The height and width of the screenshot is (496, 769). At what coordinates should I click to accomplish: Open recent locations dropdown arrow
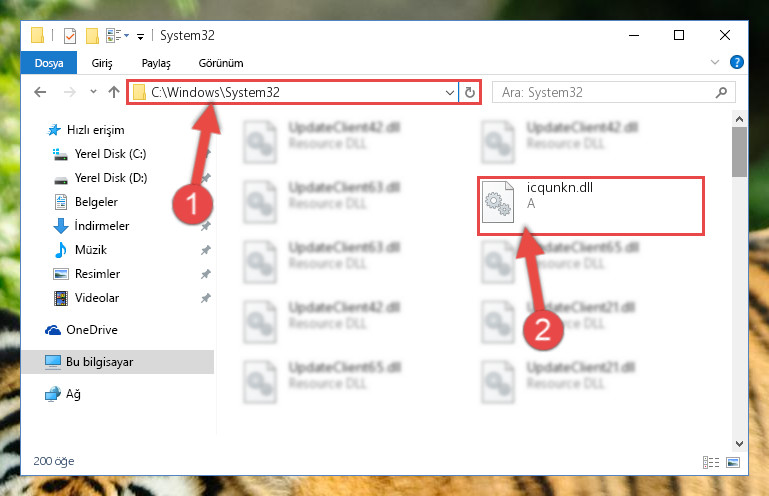pos(93,92)
